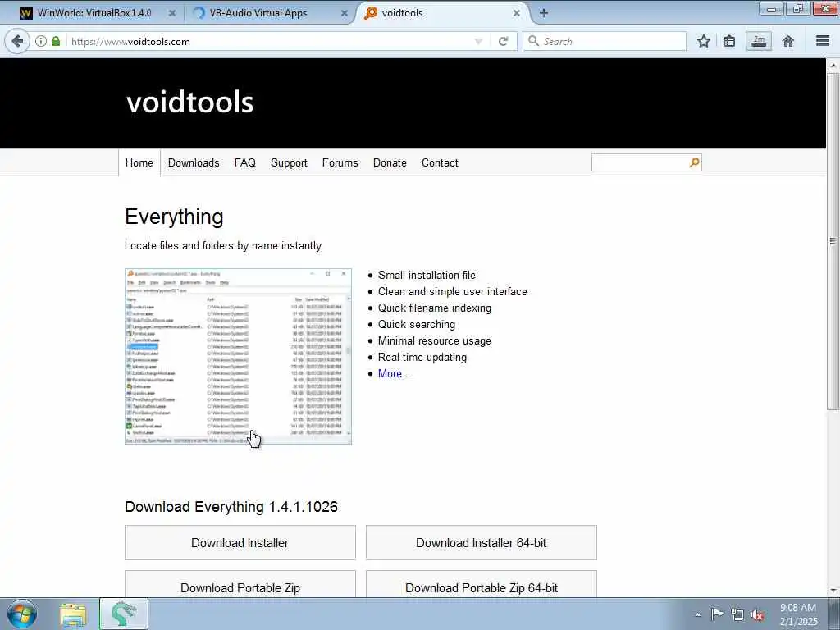Click the dragon app taskbar icon
The width and height of the screenshot is (840, 630).
[x=124, y=614]
